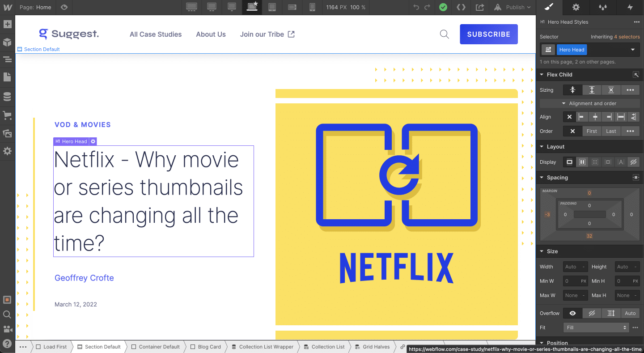Switch to tablet breakpoint

tap(272, 7)
